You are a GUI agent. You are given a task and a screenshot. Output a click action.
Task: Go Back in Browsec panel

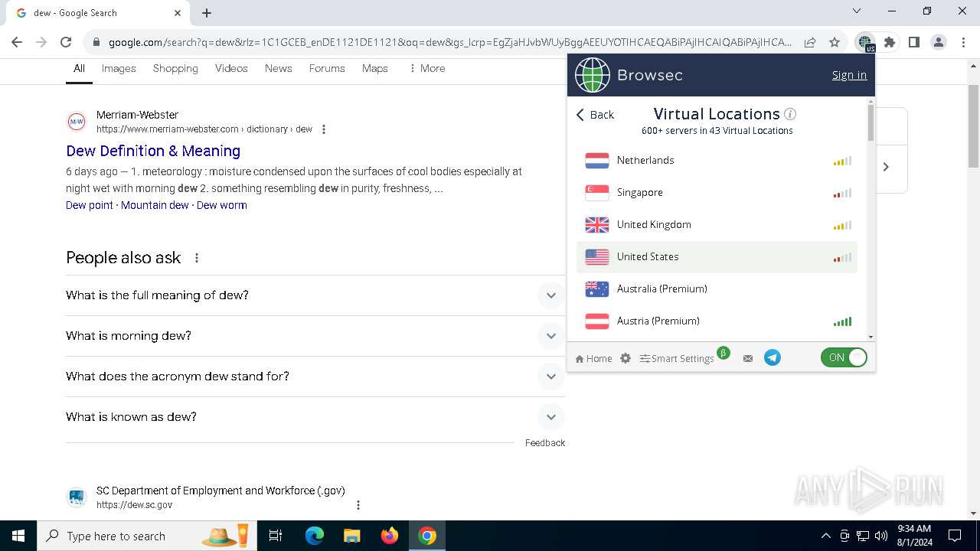[595, 115]
